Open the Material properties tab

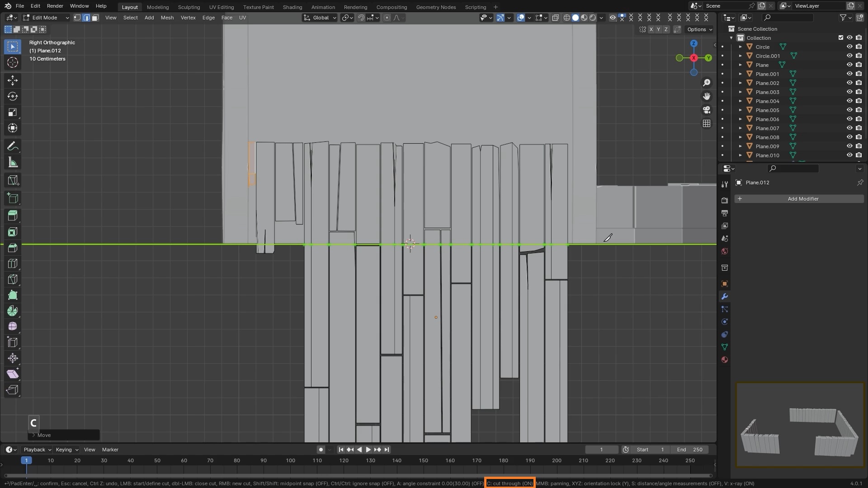point(725,360)
